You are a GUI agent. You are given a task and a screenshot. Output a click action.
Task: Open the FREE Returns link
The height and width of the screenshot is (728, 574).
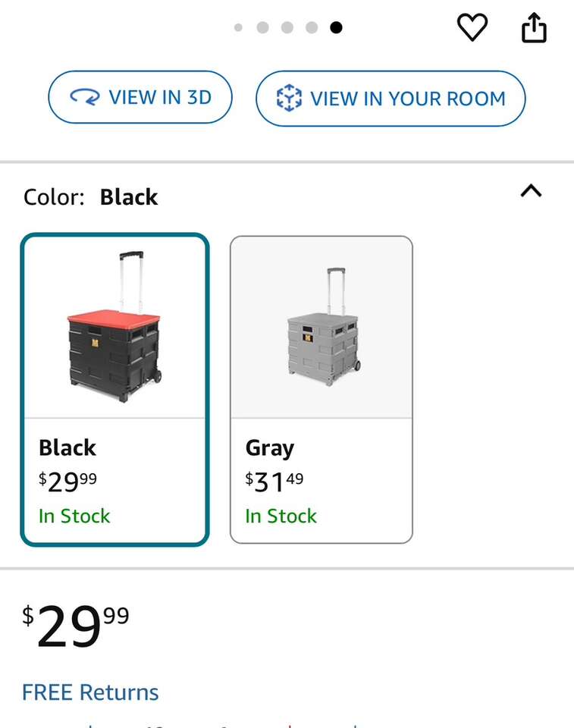coord(90,692)
